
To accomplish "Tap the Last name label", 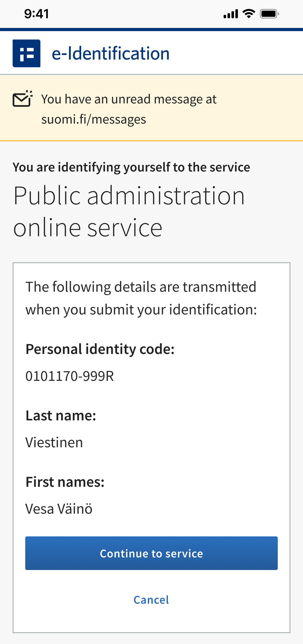I will coord(61,415).
